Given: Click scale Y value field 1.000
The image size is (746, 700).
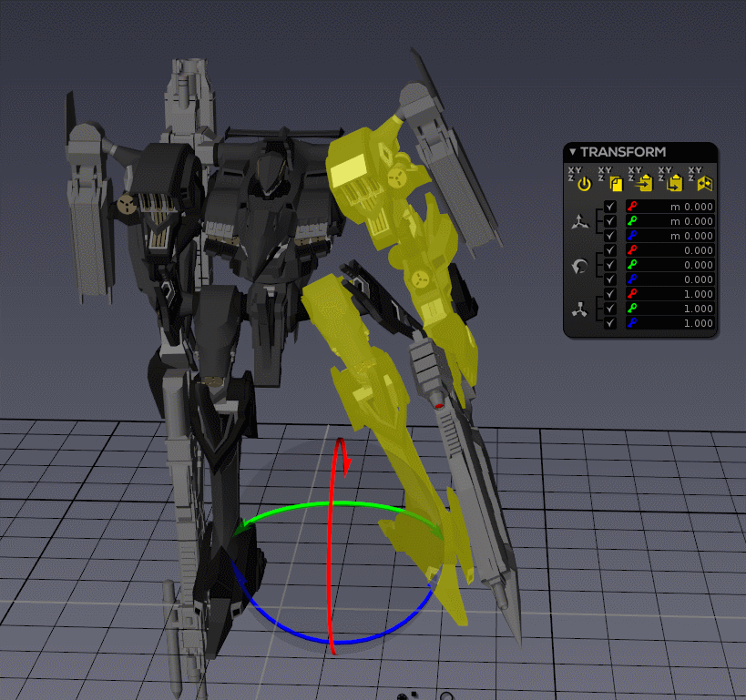Looking at the screenshot, I should click(x=670, y=309).
